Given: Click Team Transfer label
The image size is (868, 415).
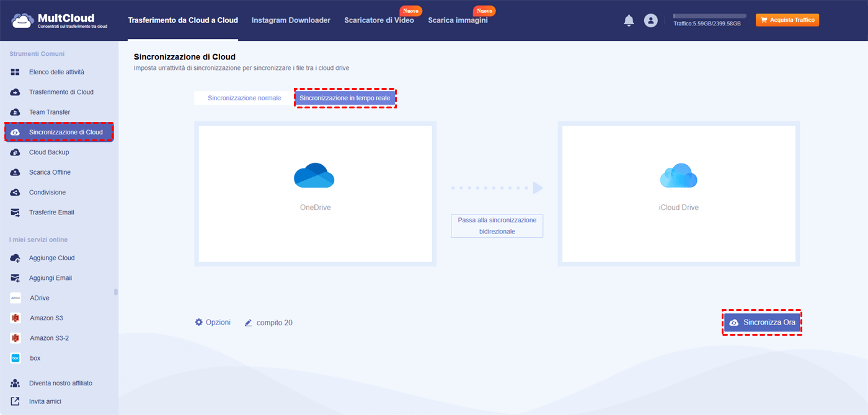Looking at the screenshot, I should click(x=50, y=112).
